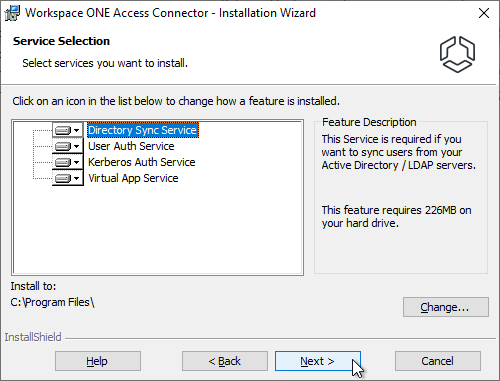
Task: Select Kerberos Auth Service in the list
Action: click(142, 162)
